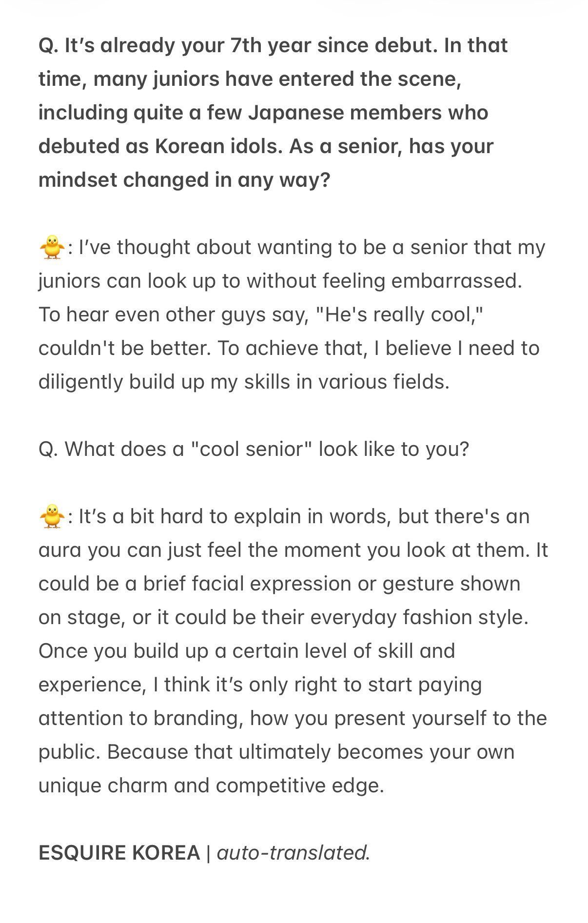Click the line "unique charm and competitive edge."

coord(212,786)
